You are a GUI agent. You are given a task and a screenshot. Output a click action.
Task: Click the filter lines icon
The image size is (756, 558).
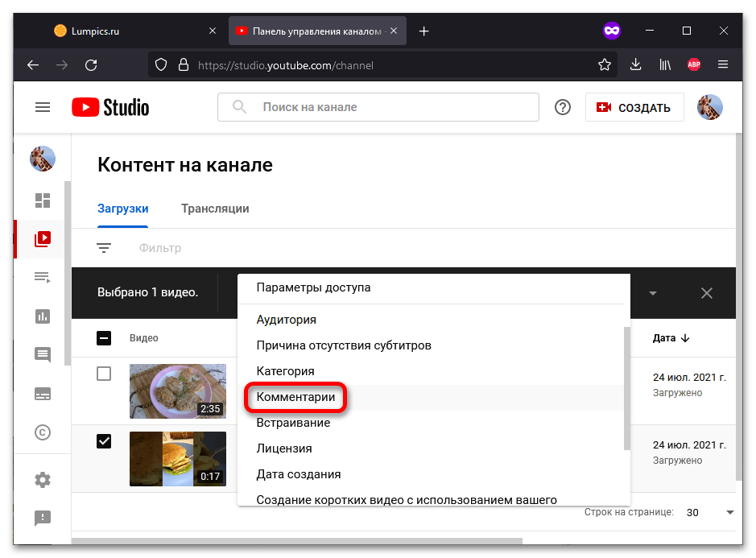tap(104, 248)
